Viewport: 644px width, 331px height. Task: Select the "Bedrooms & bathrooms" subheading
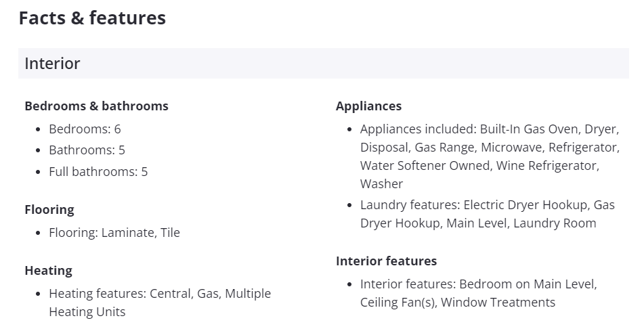(x=96, y=106)
